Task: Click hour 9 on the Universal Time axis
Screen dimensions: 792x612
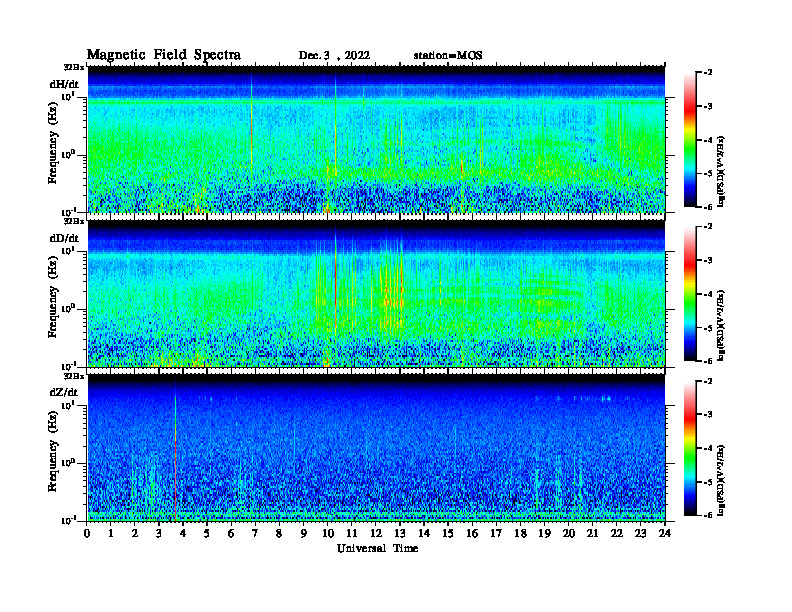Action: click(303, 534)
